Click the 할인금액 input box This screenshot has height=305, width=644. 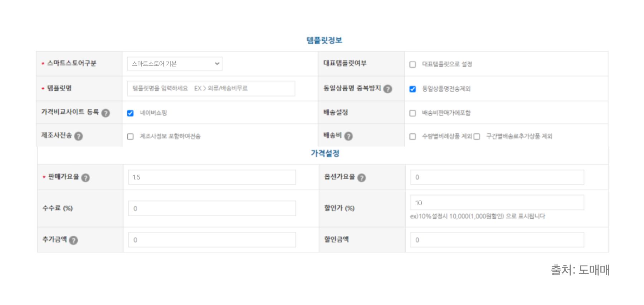pos(497,240)
